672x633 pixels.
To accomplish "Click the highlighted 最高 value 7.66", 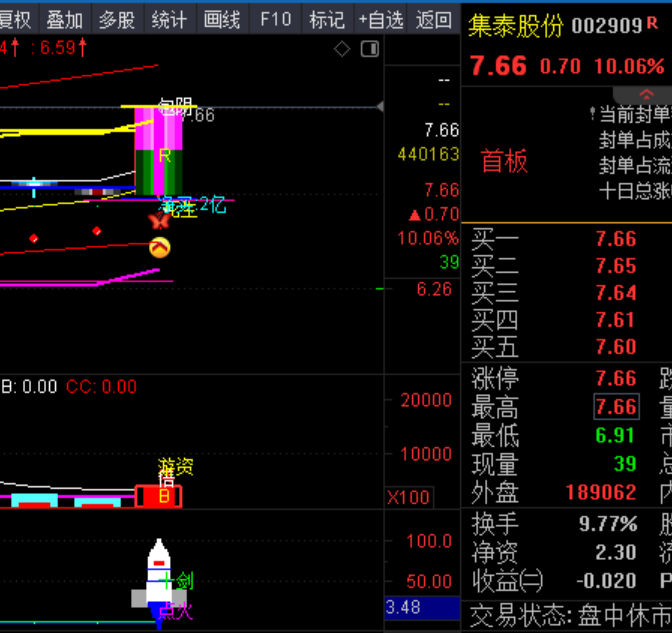I will point(616,406).
